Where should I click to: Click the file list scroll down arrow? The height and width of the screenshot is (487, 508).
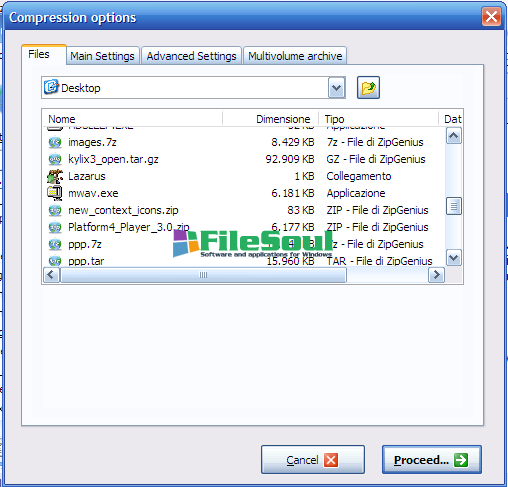pyautogui.click(x=454, y=258)
